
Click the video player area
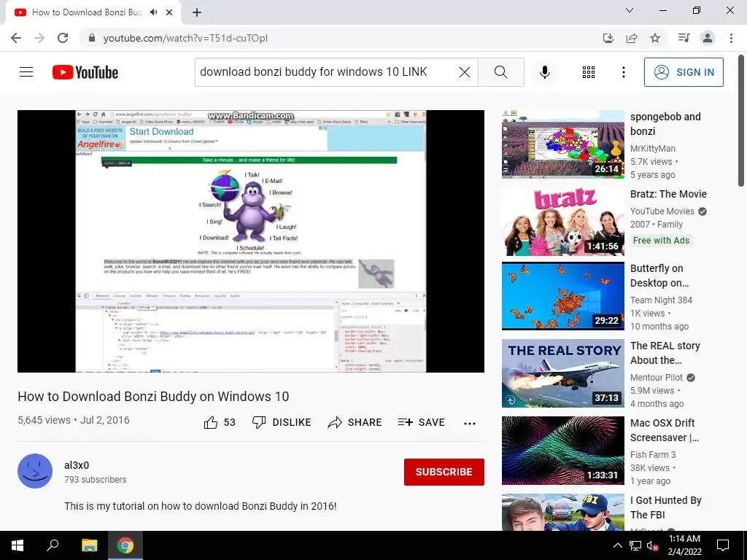251,241
